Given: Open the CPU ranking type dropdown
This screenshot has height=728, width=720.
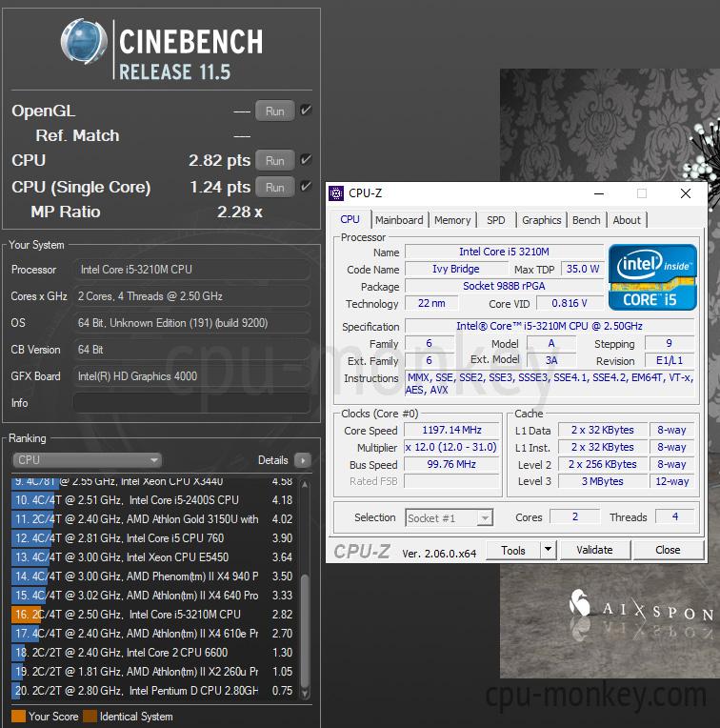Looking at the screenshot, I should pyautogui.click(x=87, y=460).
